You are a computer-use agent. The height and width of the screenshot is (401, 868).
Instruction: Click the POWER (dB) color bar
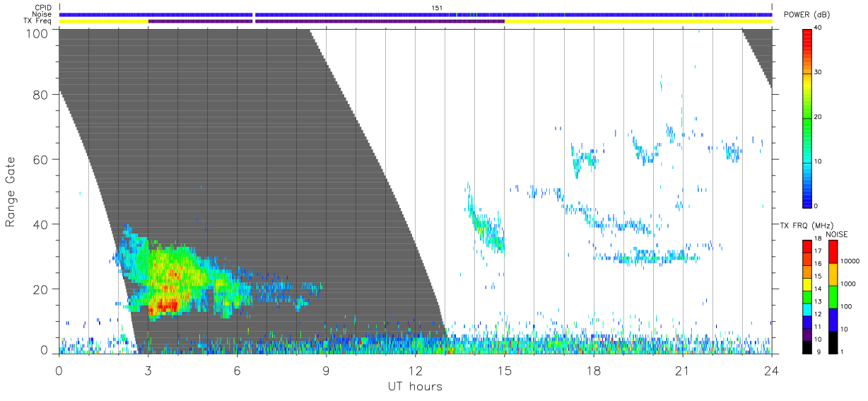pyautogui.click(x=807, y=117)
